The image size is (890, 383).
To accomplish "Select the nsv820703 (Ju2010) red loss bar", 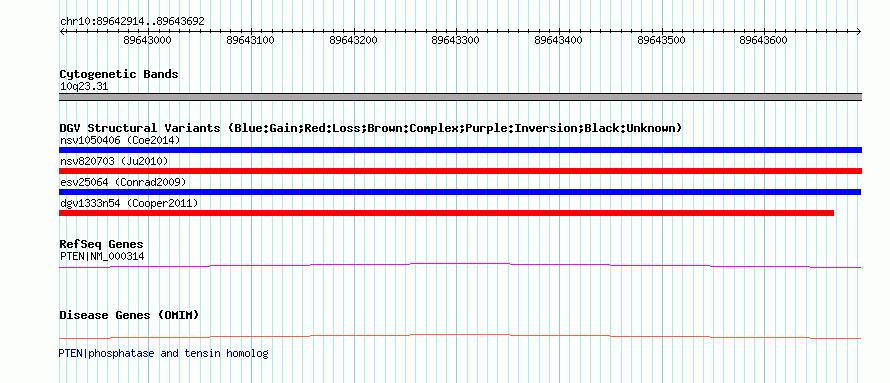I will [x=460, y=171].
